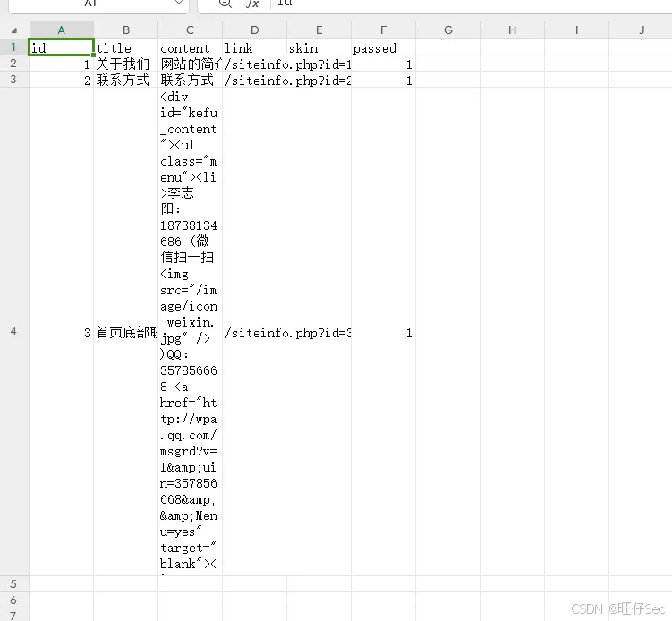
Task: Click title cell 联系方式 in column B
Action: click(126, 80)
